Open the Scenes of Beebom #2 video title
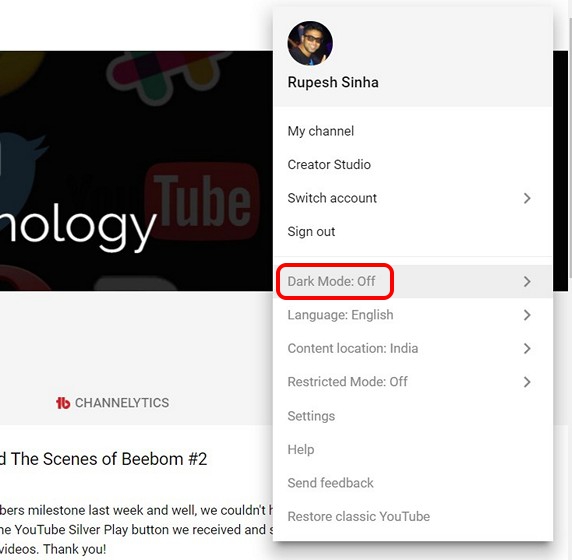The width and height of the screenshot is (572, 560). (x=104, y=459)
